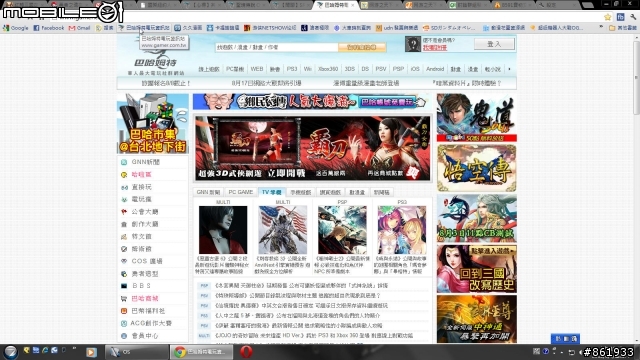The image size is (640, 360).
Task: Close the active Bahamut browser tab
Action: click(352, 5)
